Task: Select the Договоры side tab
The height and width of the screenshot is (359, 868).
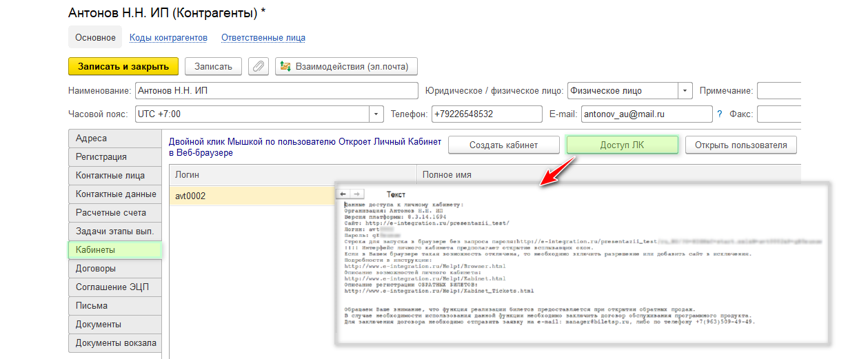Action: coord(114,269)
